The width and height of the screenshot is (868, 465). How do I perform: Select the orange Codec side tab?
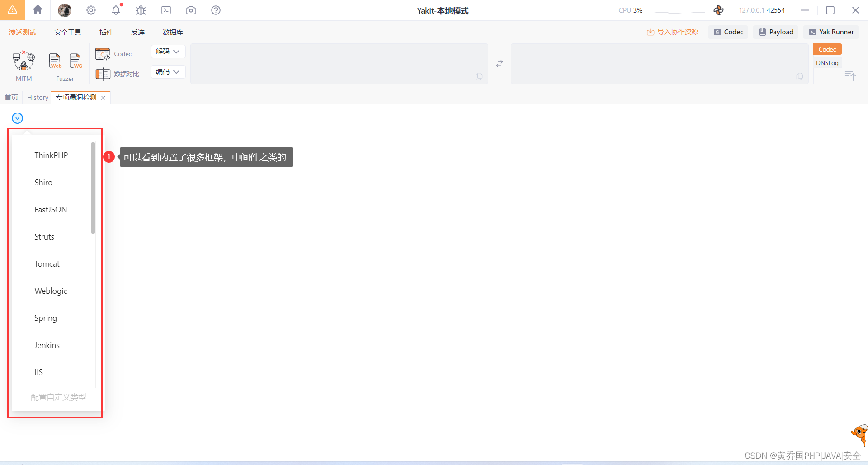(827, 49)
